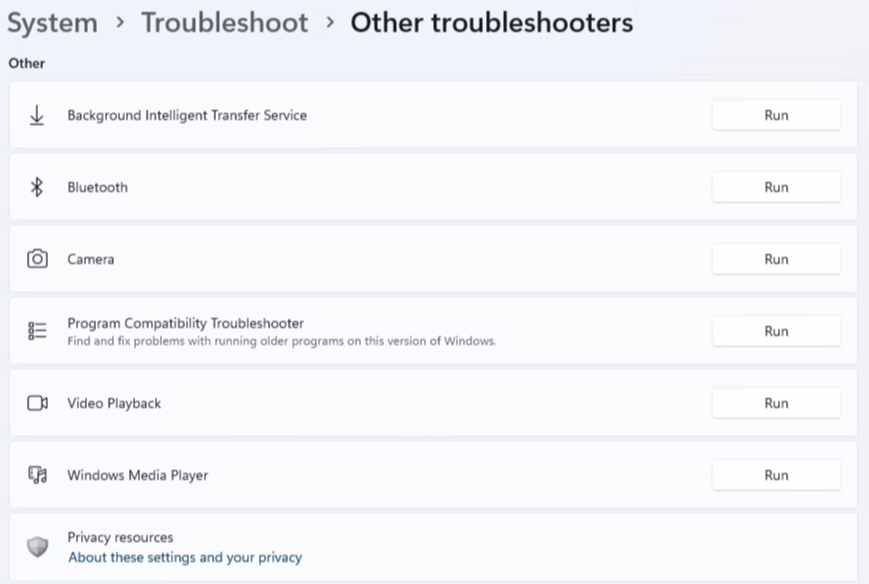Viewport: 869px width, 584px height.
Task: Open About these settings and your privacy
Action: (184, 557)
